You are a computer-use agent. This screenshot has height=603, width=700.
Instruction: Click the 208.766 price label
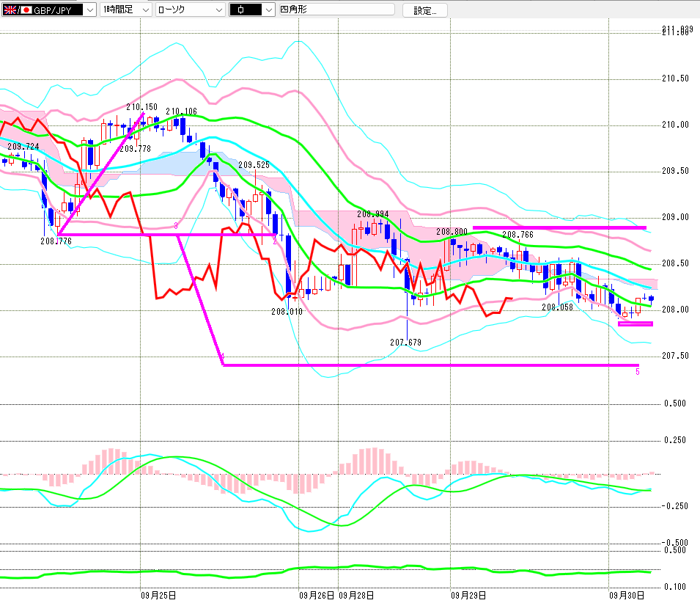(x=518, y=235)
